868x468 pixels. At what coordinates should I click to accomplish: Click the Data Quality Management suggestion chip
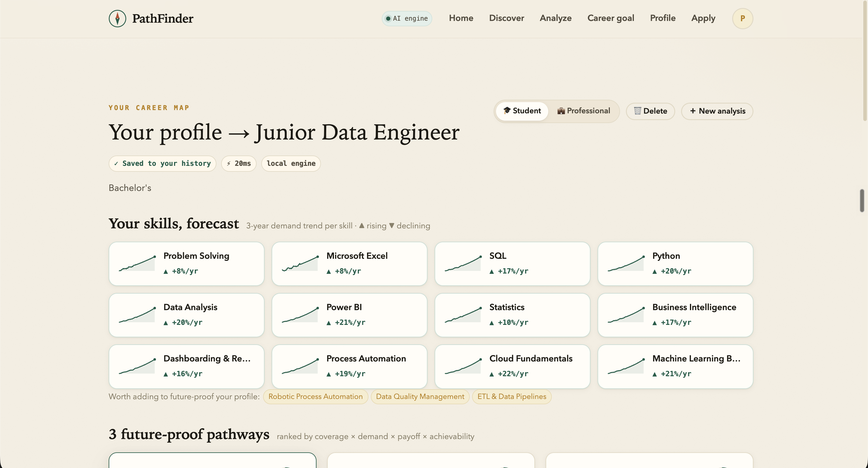point(420,397)
